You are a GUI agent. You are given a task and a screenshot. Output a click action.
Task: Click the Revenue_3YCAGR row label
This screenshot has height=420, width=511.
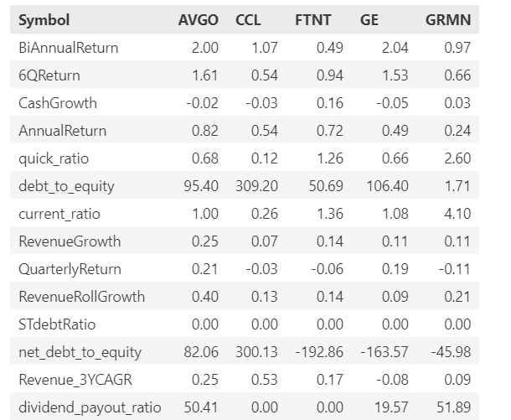pyautogui.click(x=75, y=380)
